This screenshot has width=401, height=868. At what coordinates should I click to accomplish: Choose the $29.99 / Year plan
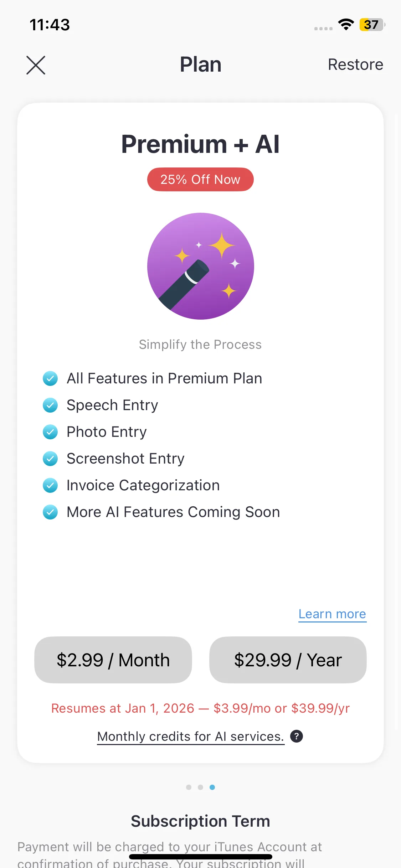pyautogui.click(x=288, y=660)
